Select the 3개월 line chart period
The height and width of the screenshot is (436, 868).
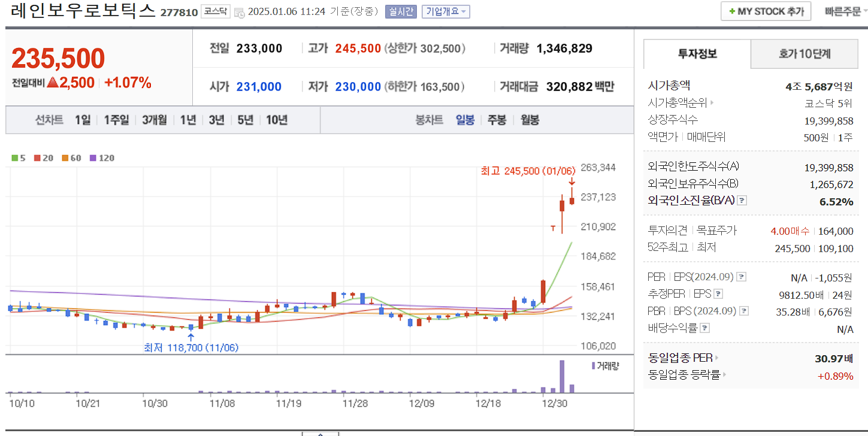pos(155,120)
